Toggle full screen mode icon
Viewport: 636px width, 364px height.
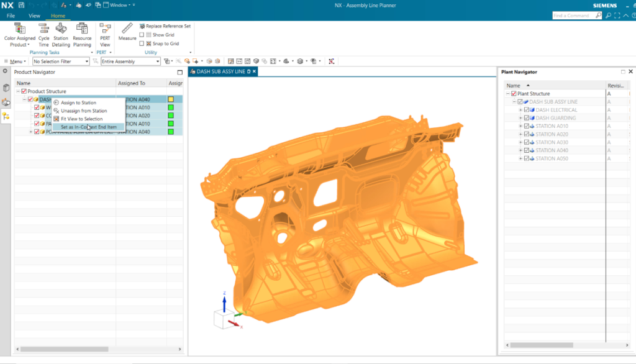coord(617,16)
